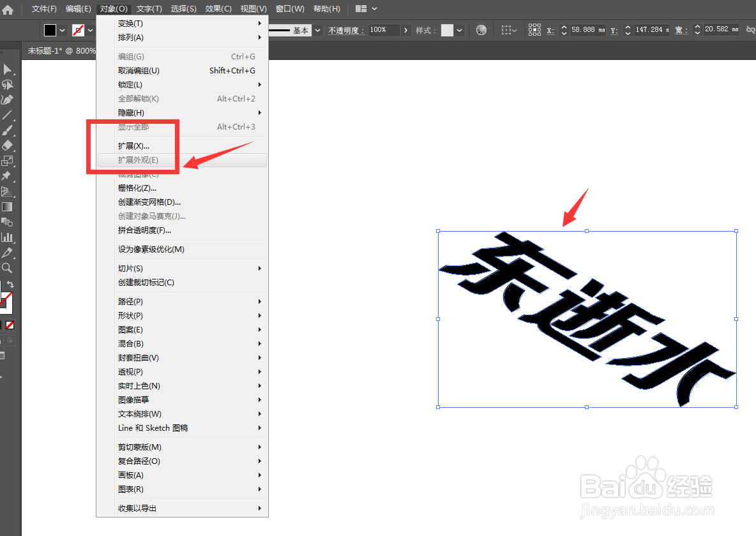The image size is (756, 536).
Task: Open the graphic style 样式 dropdown
Action: pyautogui.click(x=459, y=31)
